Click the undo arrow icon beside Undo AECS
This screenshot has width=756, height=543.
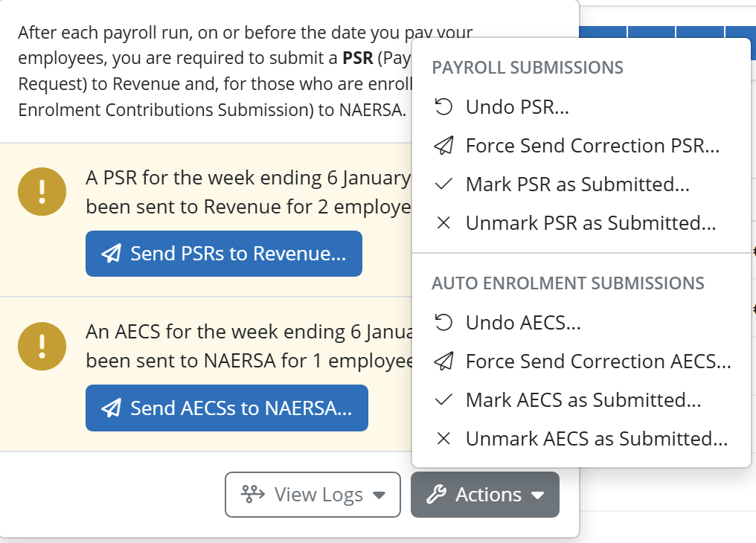click(443, 322)
